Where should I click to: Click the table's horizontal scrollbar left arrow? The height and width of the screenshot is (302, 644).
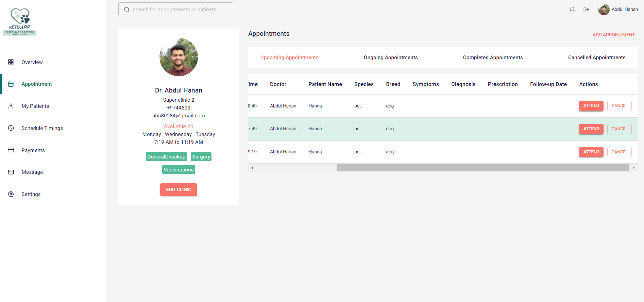pyautogui.click(x=252, y=168)
